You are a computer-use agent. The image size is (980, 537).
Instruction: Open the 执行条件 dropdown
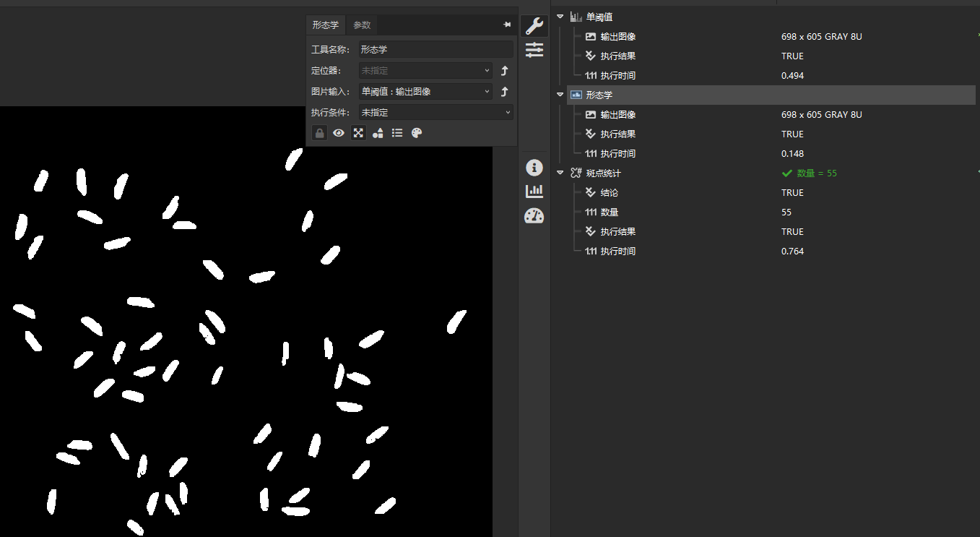click(x=435, y=113)
